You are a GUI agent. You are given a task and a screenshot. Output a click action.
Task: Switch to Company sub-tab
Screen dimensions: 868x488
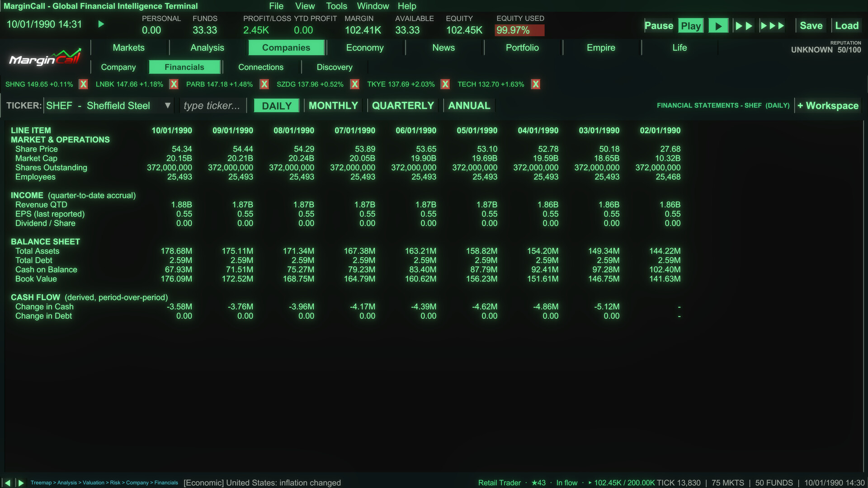(x=118, y=67)
